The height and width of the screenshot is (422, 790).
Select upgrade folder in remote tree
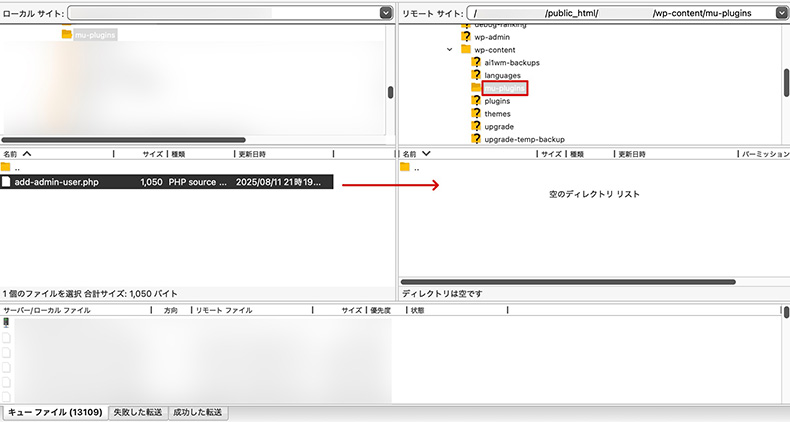click(499, 127)
